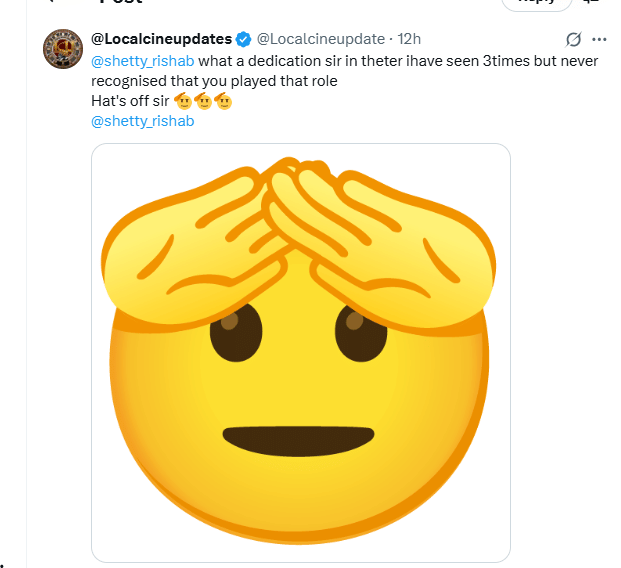The width and height of the screenshot is (621, 568).
Task: Click the Grok slashed-circle icon beside More
Action: (x=573, y=39)
